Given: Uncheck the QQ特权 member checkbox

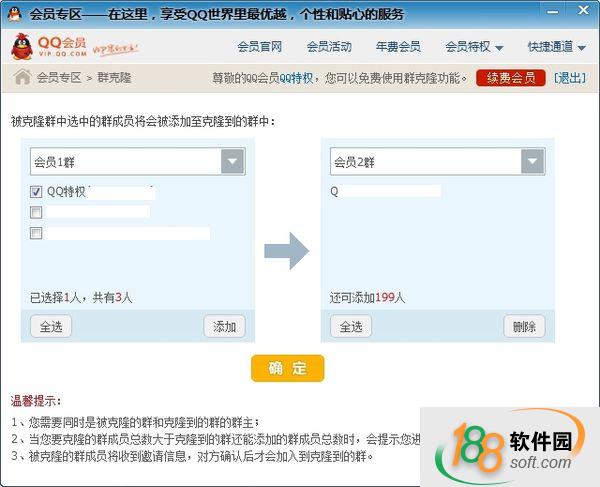Looking at the screenshot, I should point(36,191).
